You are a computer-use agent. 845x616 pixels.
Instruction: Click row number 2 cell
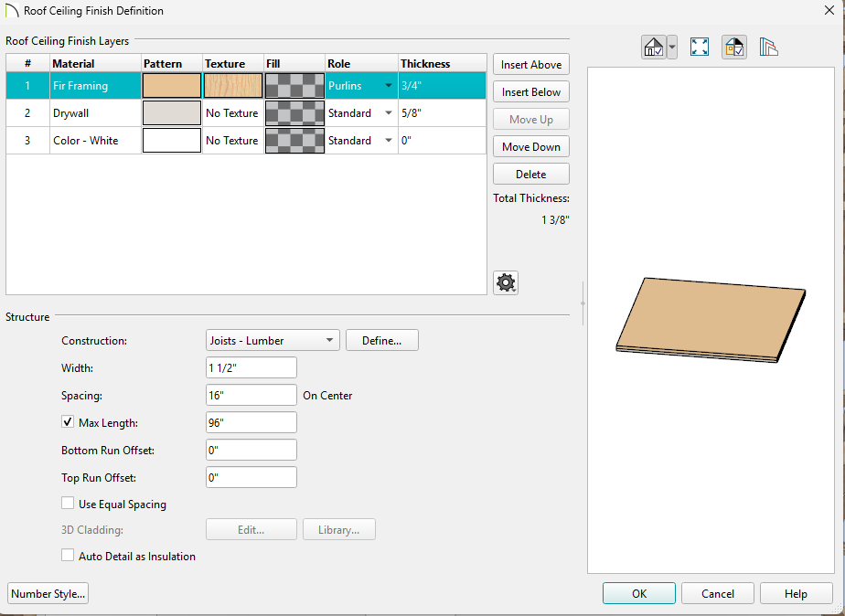[x=27, y=113]
